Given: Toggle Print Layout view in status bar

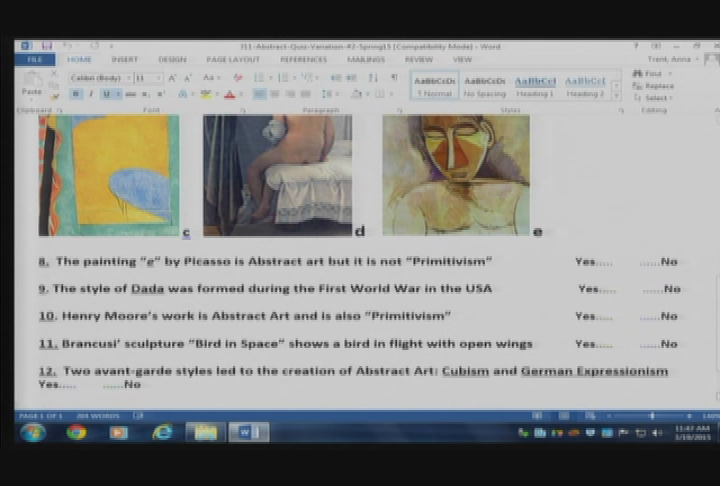Looking at the screenshot, I should [564, 416].
